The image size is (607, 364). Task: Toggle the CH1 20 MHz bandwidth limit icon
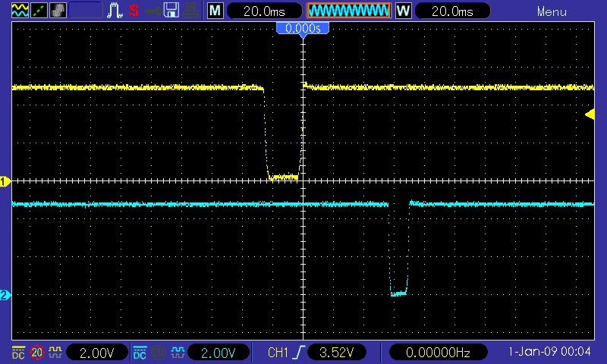pyautogui.click(x=36, y=353)
